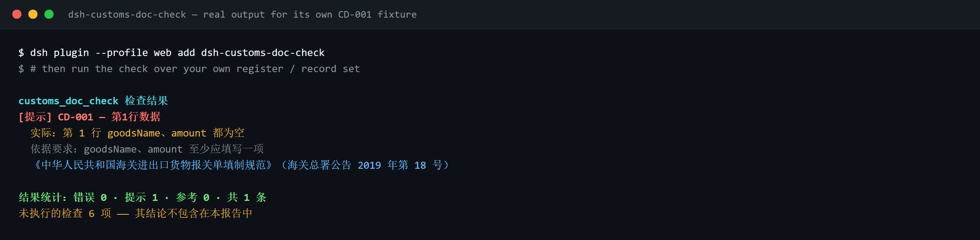980x240 pixels.
Task: Click the dollar prompt on first command
Action: click(21, 53)
